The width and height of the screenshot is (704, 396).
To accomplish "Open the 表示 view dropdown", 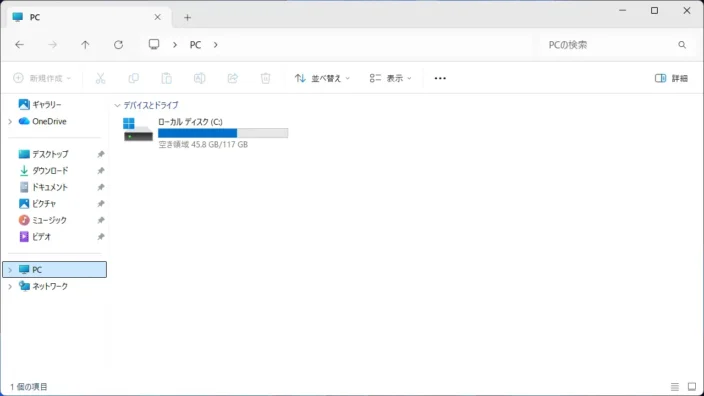I will tap(390, 78).
